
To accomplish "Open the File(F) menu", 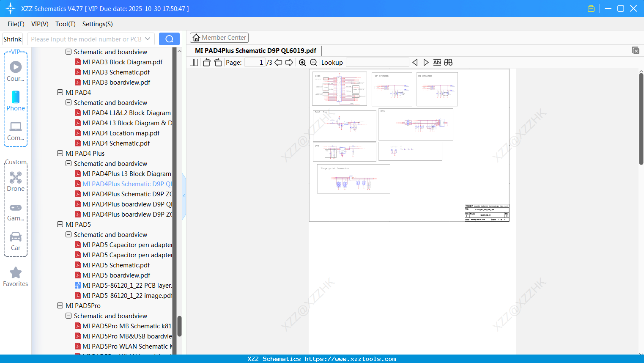I will [x=16, y=24].
